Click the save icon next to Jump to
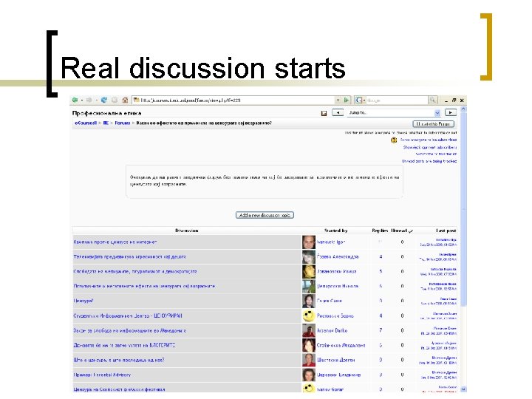 click(x=324, y=113)
